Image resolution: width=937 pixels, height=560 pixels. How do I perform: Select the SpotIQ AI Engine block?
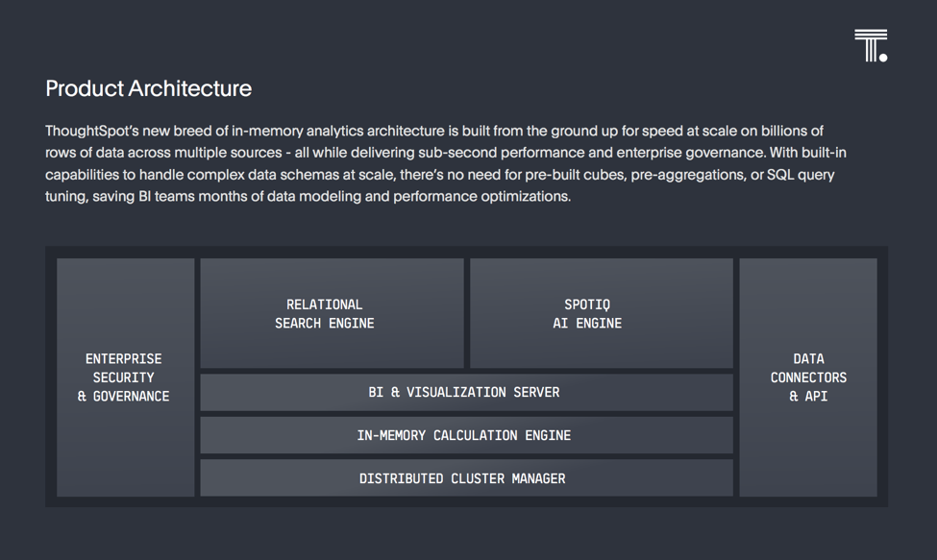pos(602,313)
